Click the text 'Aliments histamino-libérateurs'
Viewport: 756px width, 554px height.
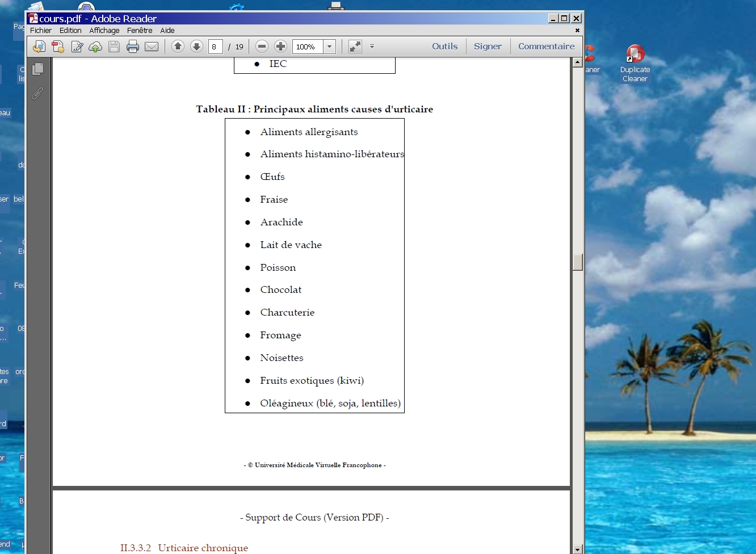pyautogui.click(x=332, y=154)
